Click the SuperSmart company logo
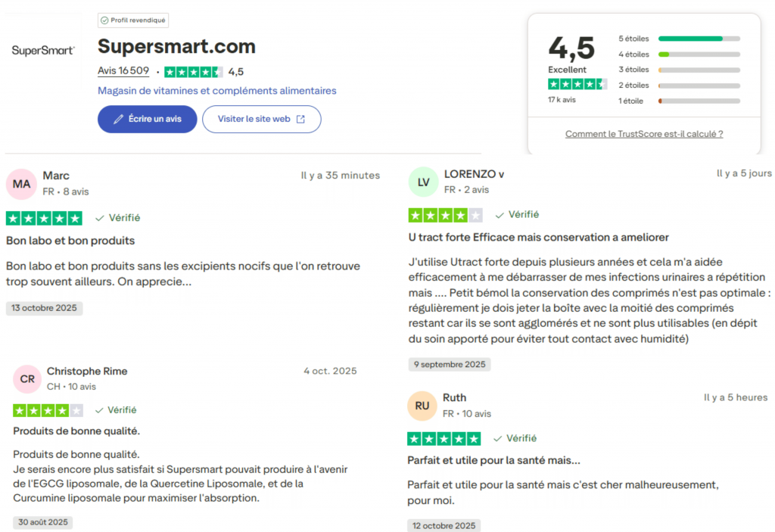Image resolution: width=775 pixels, height=532 pixels. point(43,51)
